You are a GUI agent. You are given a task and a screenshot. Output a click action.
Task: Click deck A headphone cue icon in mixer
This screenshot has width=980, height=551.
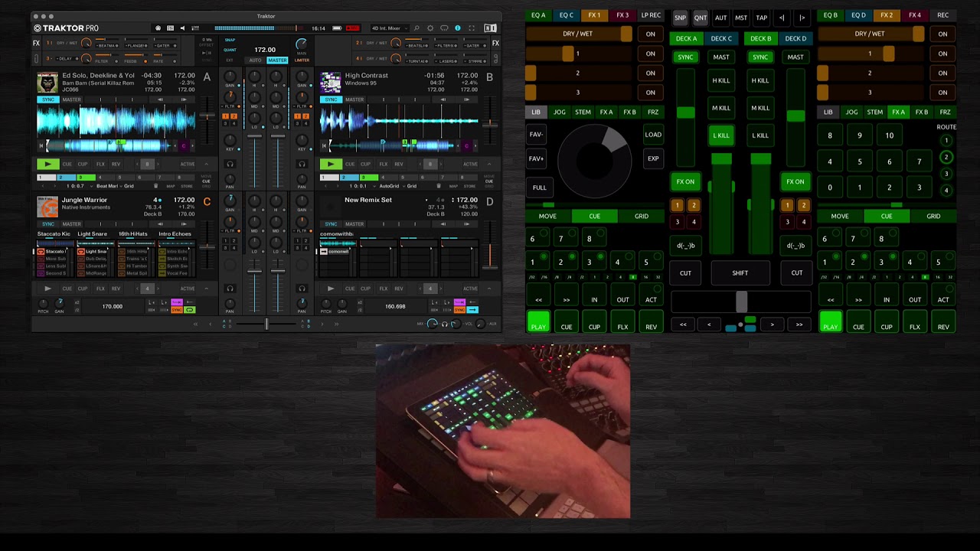[x=230, y=164]
